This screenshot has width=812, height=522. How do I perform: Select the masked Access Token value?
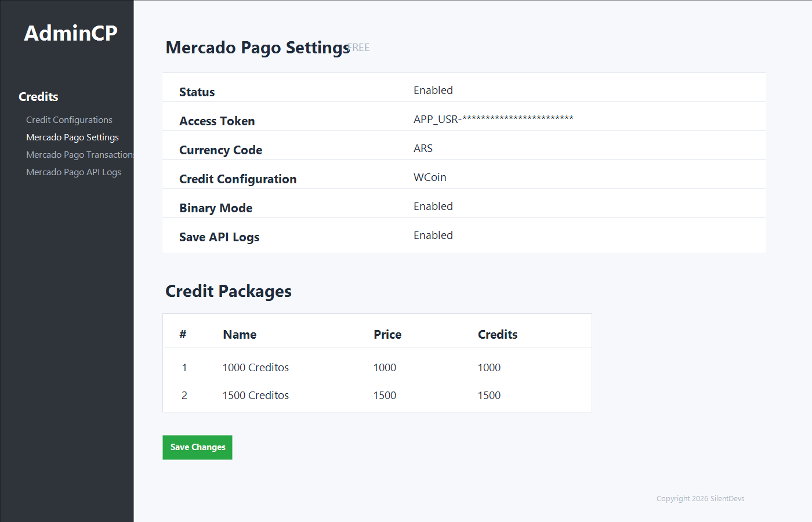(x=494, y=119)
